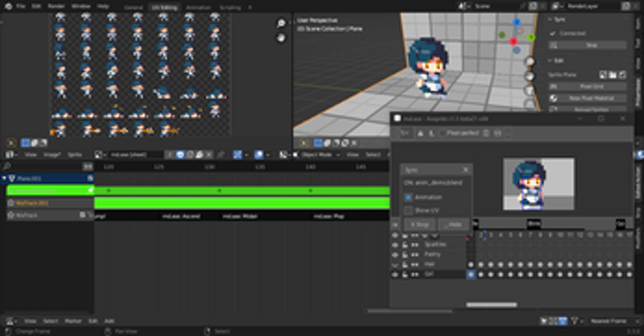Click the red X axis gizmo ball
The height and width of the screenshot is (336, 644).
click(513, 41)
